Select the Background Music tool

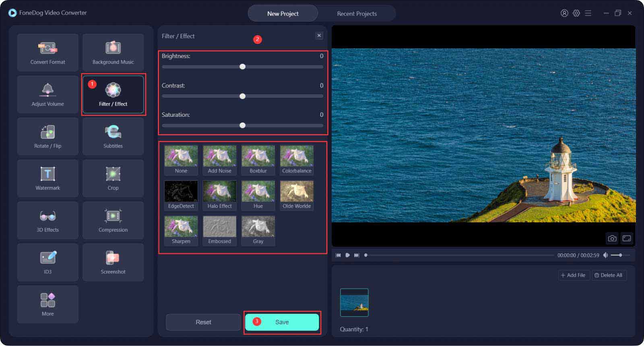tap(113, 53)
